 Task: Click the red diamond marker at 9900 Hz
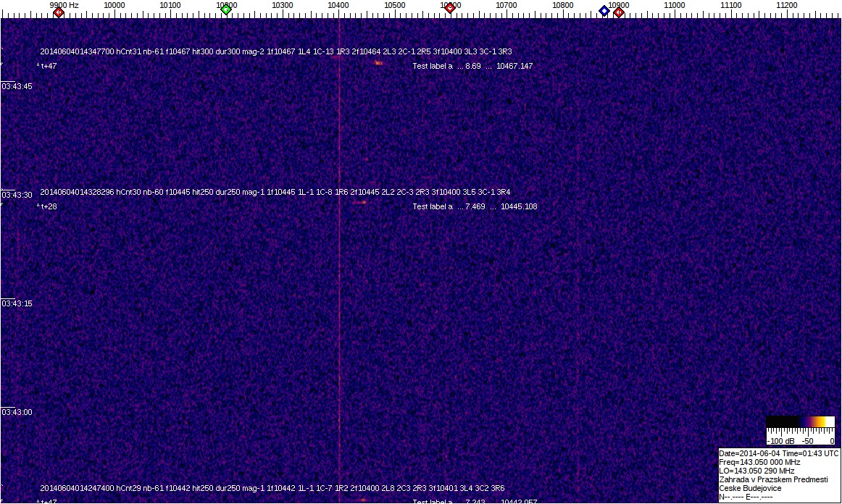[x=59, y=12]
